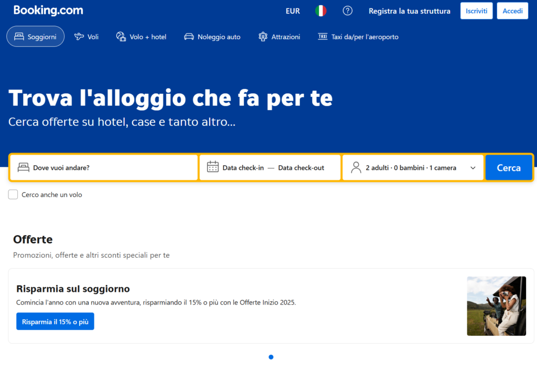This screenshot has height=392, width=537.
Task: Open the EUR currency selector
Action: [x=293, y=11]
